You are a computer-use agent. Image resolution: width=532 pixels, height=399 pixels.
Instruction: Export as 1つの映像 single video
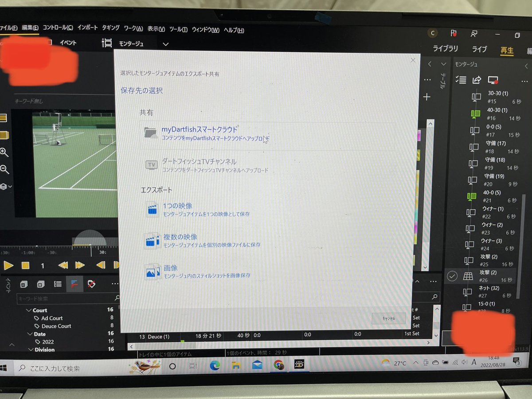click(198, 209)
